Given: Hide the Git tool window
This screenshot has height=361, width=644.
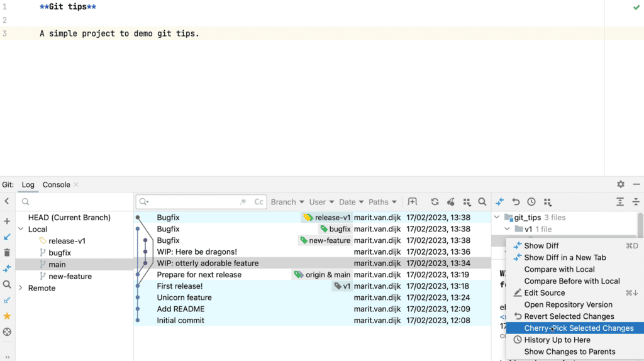Looking at the screenshot, I should click(x=636, y=184).
